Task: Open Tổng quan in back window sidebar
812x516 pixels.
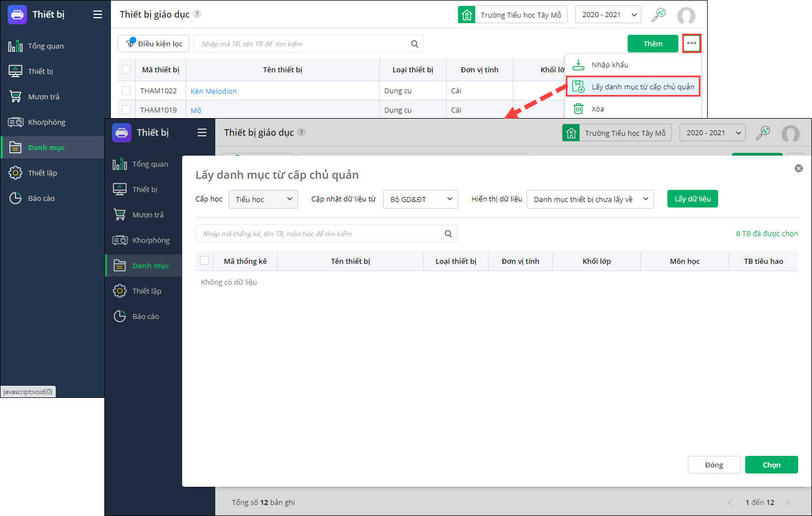Action: tap(52, 46)
